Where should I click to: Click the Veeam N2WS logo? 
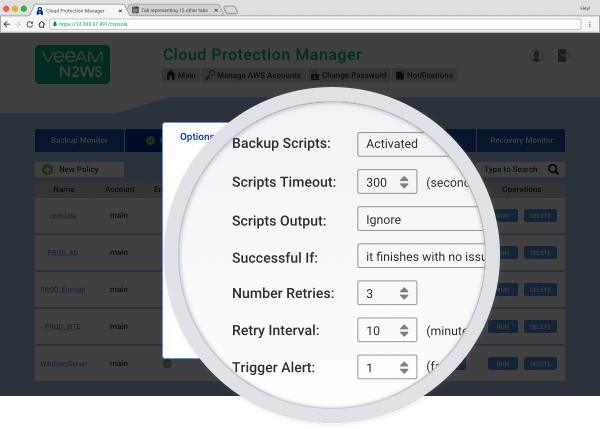click(x=72, y=64)
